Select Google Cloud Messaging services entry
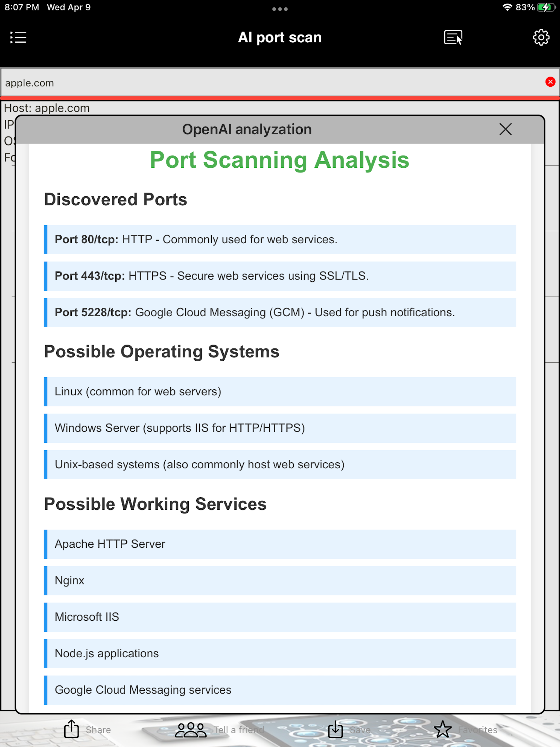 click(x=280, y=690)
